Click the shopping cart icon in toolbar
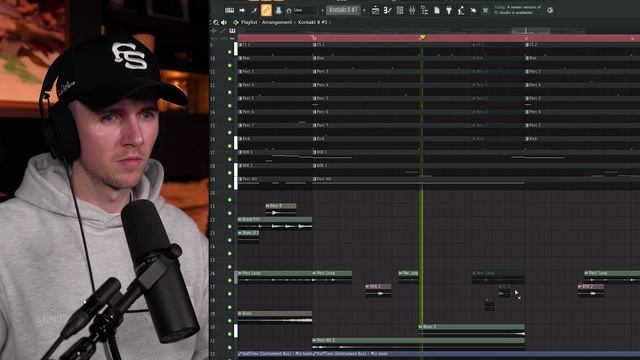This screenshot has width=640, height=360. [x=485, y=10]
